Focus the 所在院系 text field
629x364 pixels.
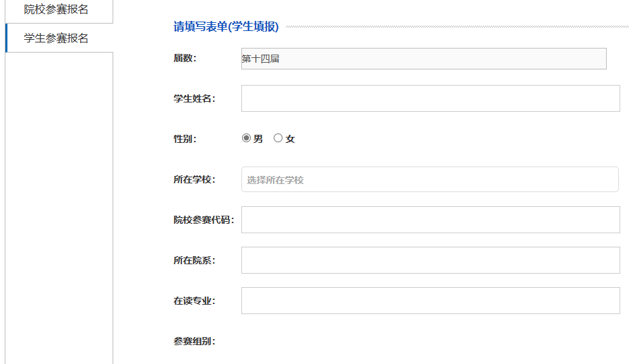(430, 260)
